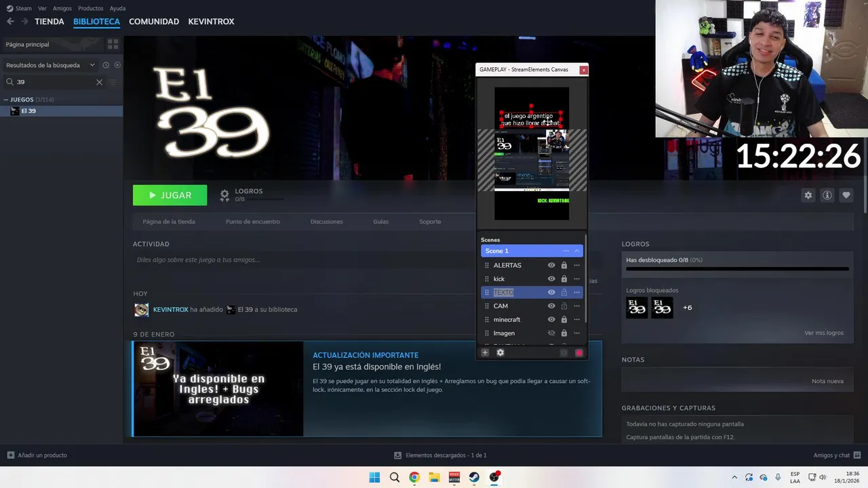Viewport: 868px width, 488px height.
Task: Open options menu for Imagen layer
Action: point(577,333)
